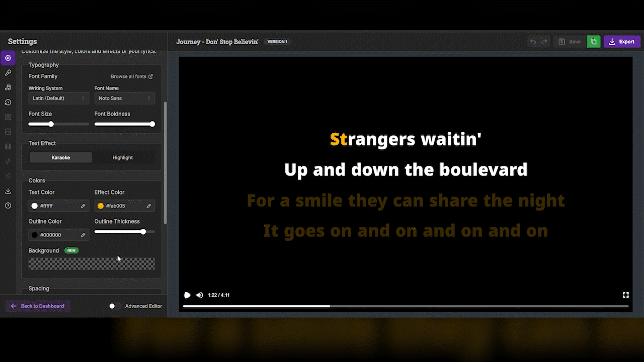Click the white Text Color swatch

pos(35,206)
